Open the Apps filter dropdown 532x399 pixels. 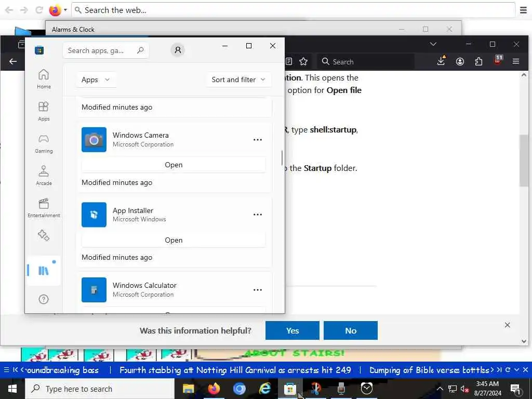click(96, 79)
